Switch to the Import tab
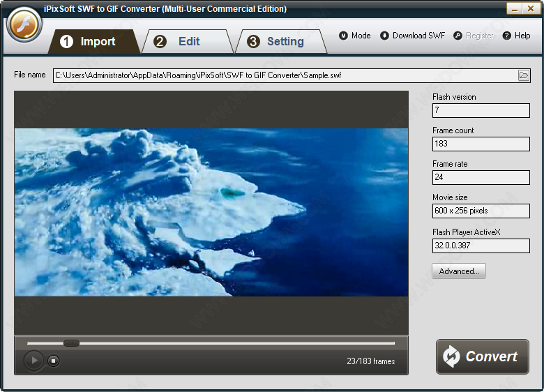Viewport: 544px width, 392px height. (93, 42)
